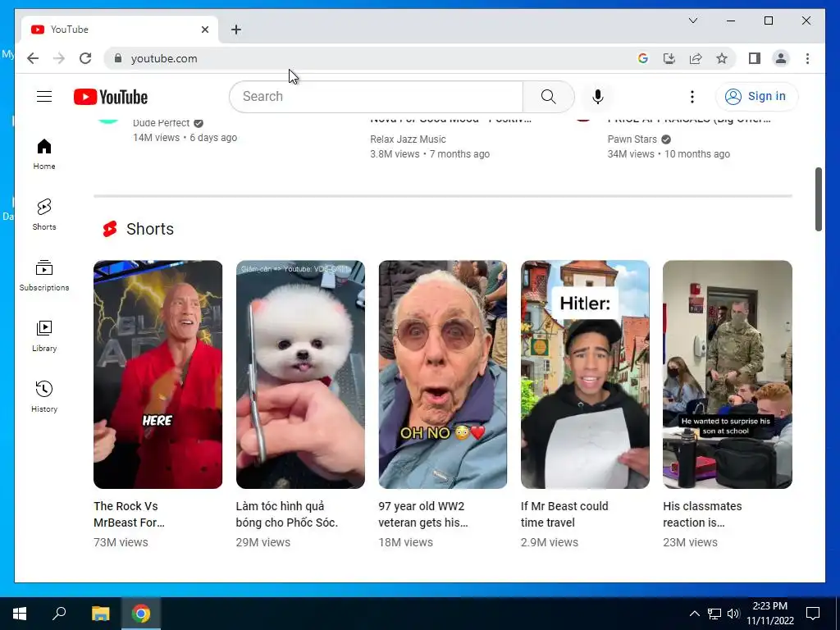Share this page icon
The width and height of the screenshot is (840, 630).
click(696, 58)
